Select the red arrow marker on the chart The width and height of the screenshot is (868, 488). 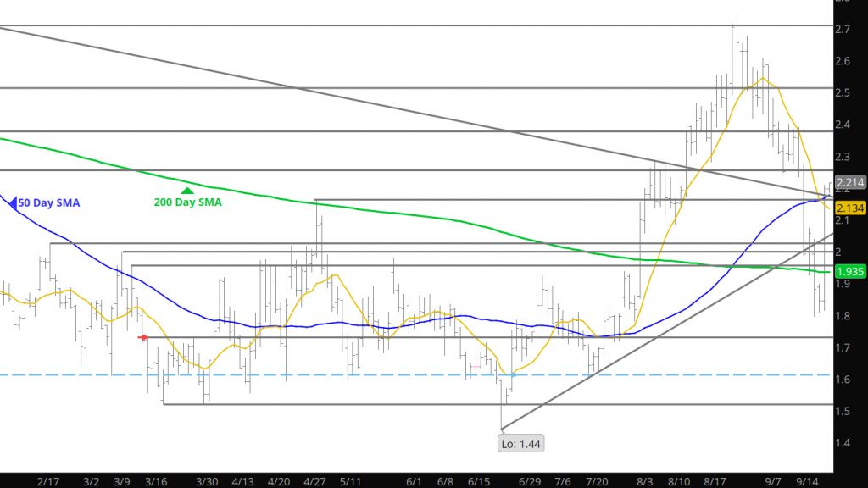point(143,337)
